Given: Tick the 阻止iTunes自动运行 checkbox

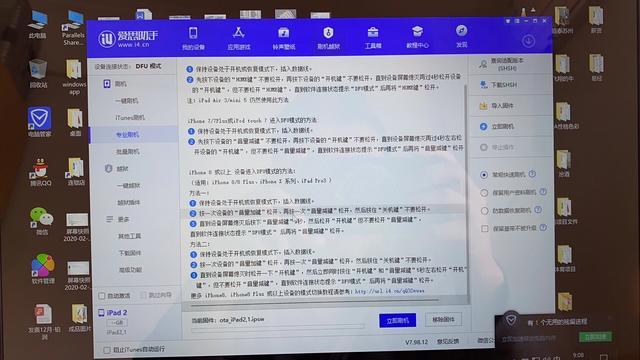Looking at the screenshot, I should click(x=107, y=350).
